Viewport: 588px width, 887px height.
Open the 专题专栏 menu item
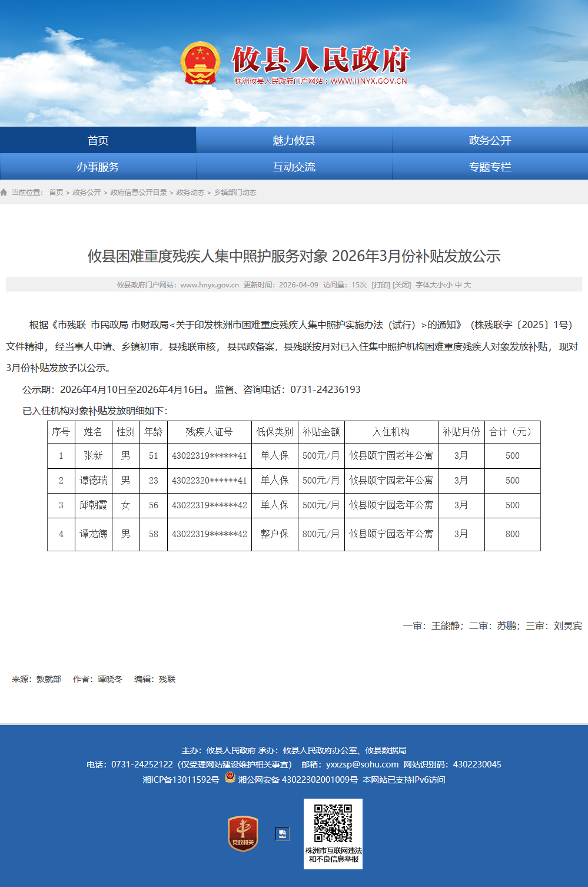pyautogui.click(x=490, y=167)
